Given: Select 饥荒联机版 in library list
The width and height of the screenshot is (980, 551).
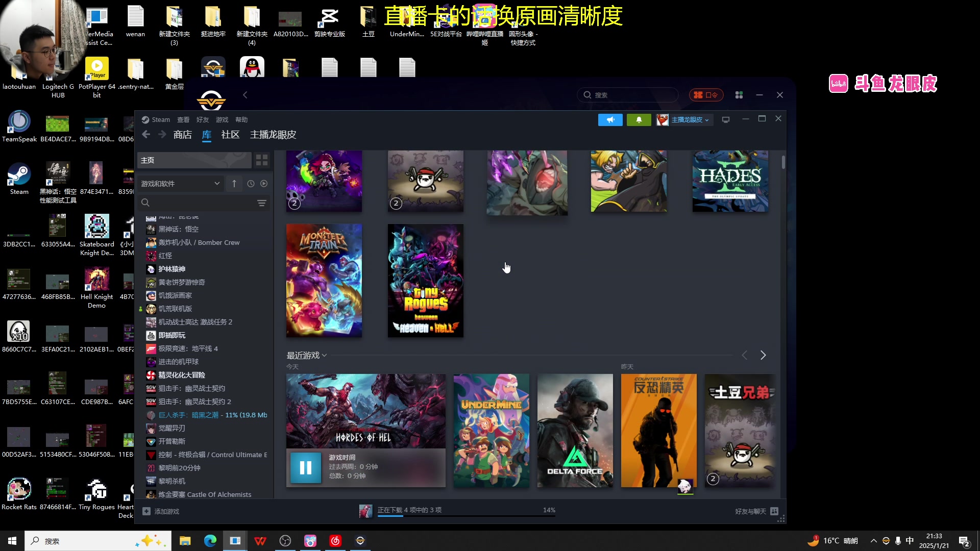Looking at the screenshot, I should [x=175, y=309].
